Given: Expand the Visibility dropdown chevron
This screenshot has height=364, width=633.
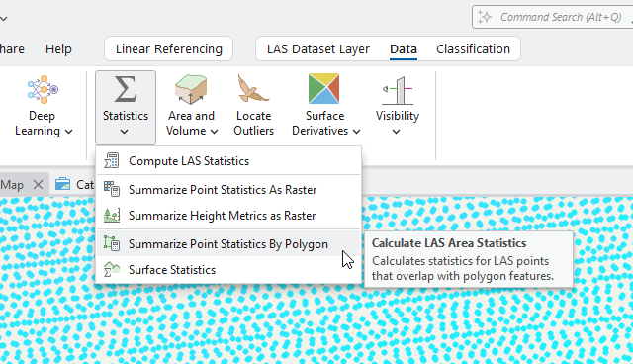Looking at the screenshot, I should coord(396,132).
